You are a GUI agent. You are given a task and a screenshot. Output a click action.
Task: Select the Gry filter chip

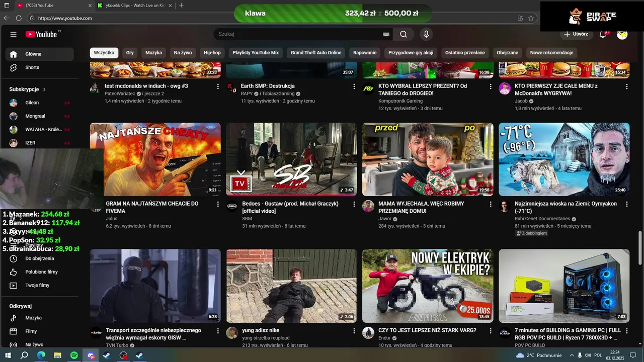click(x=130, y=53)
